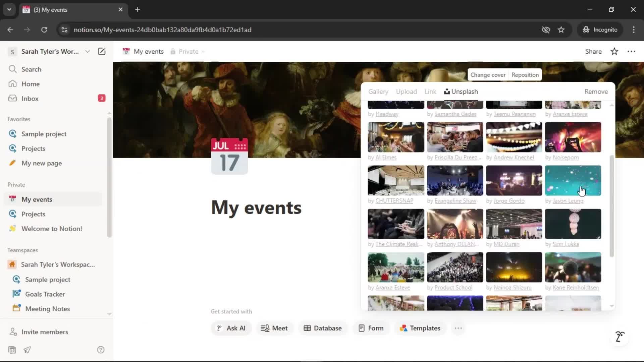
Task: Open Kane Reinholdtsen author link
Action: [x=576, y=288]
